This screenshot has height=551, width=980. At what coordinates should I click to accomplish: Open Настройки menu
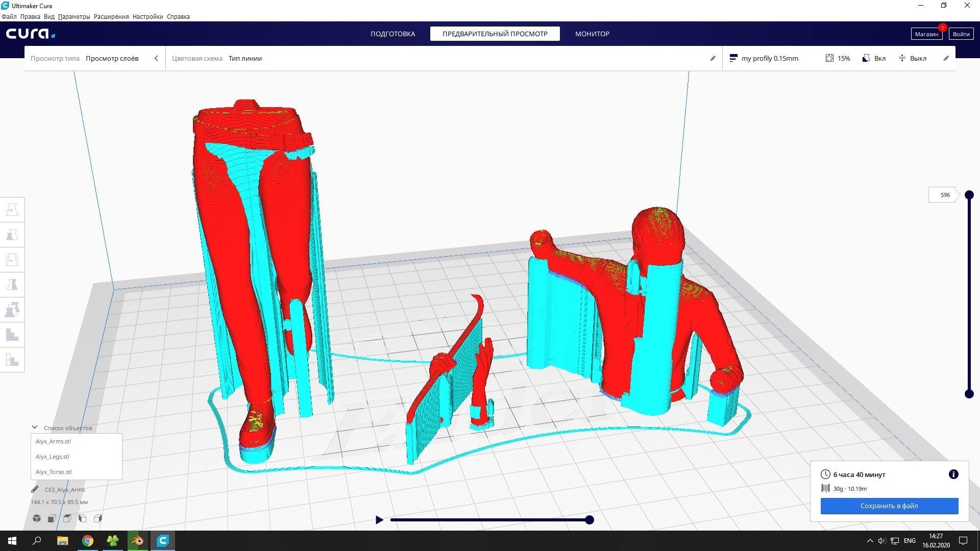coord(148,16)
